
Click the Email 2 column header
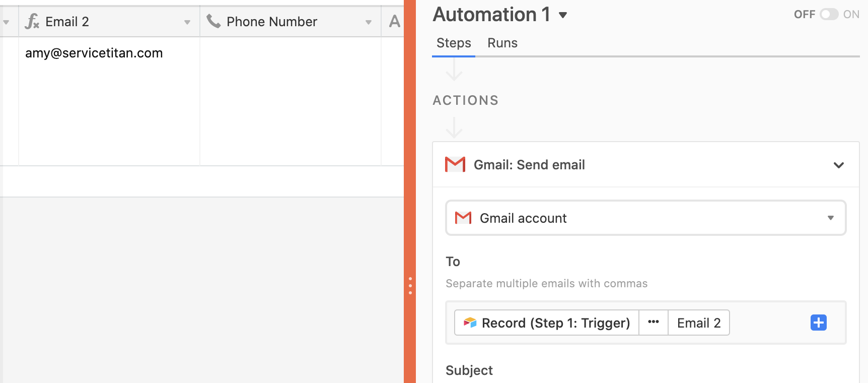pyautogui.click(x=109, y=22)
